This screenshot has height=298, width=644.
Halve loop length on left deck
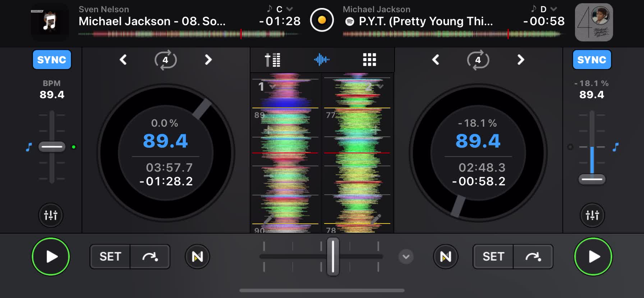(123, 60)
